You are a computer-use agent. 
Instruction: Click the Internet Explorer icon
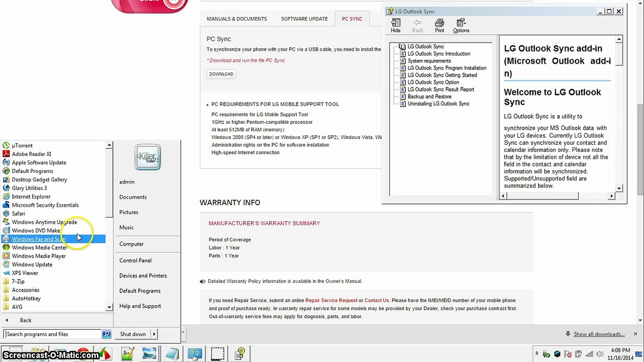point(6,197)
